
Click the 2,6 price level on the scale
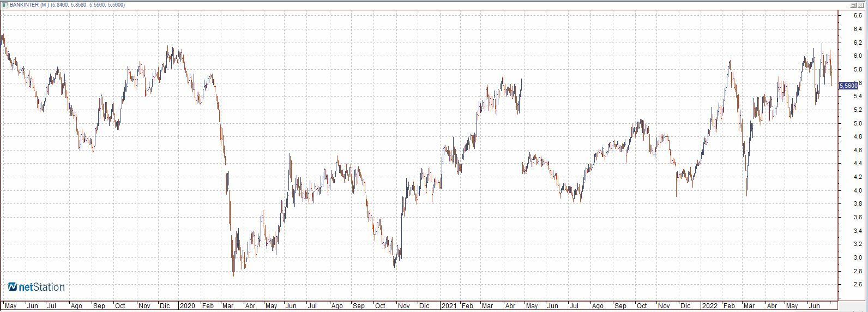858,285
